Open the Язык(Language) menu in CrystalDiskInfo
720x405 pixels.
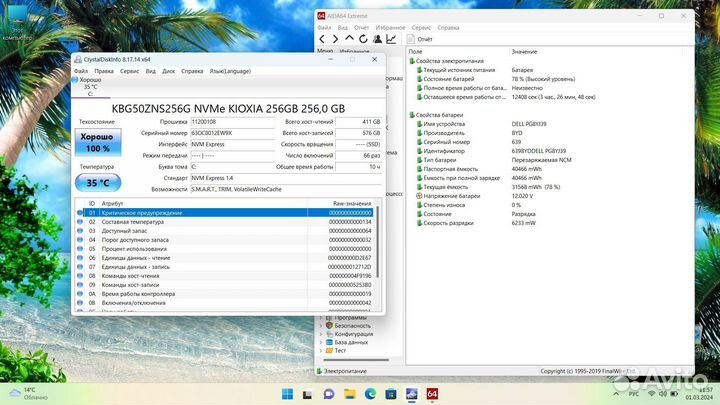tap(230, 71)
